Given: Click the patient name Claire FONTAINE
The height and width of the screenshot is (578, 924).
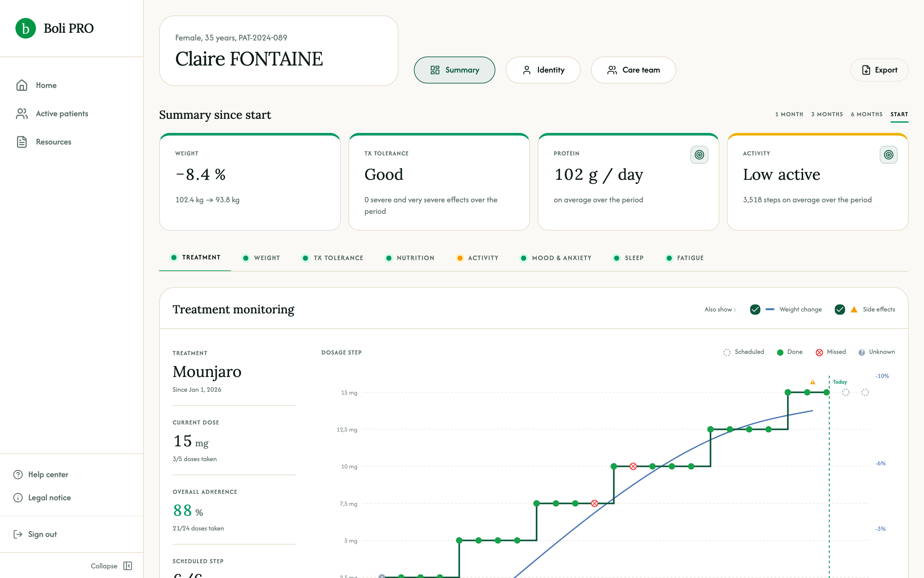Looking at the screenshot, I should pyautogui.click(x=249, y=59).
